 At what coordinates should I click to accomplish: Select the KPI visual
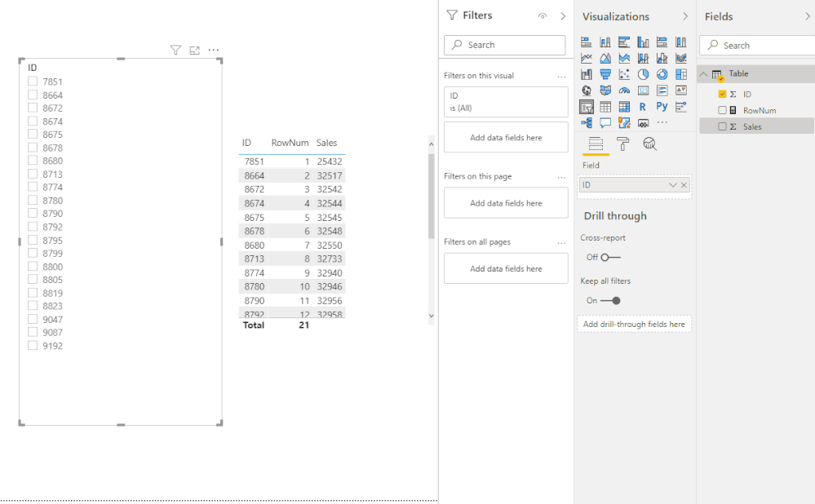681,91
